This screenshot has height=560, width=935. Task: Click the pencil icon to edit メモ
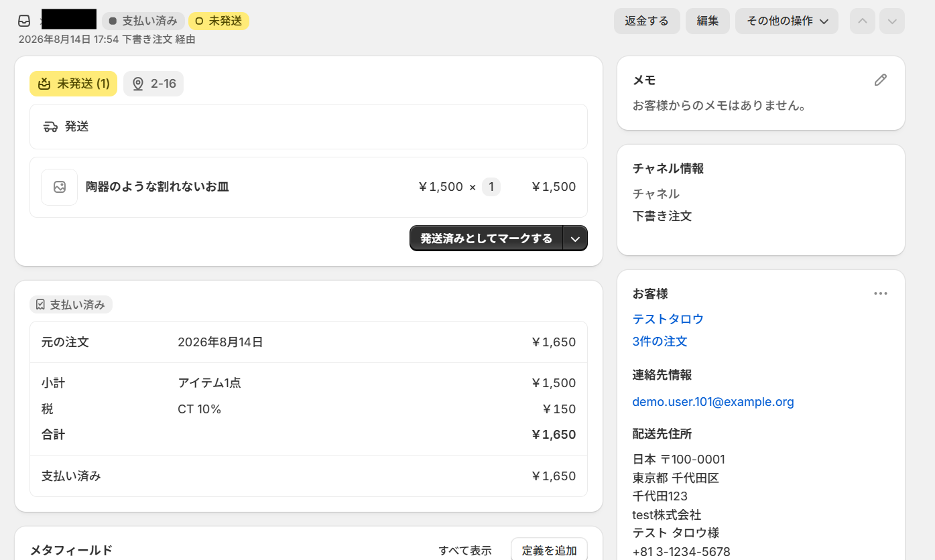[880, 80]
